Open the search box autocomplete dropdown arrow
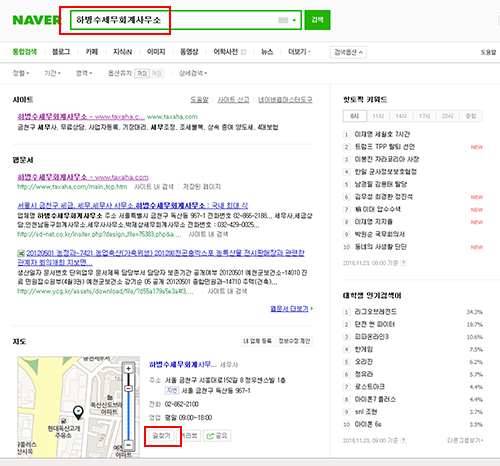 294,20
